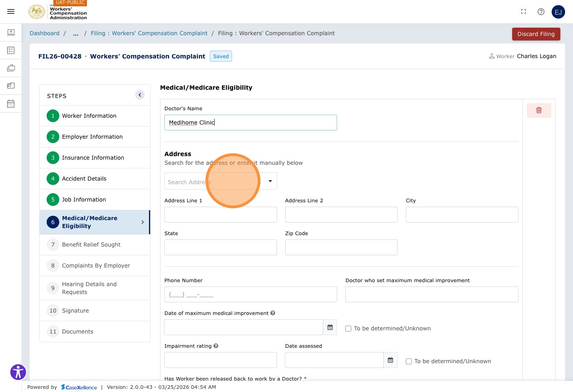This screenshot has width=573, height=392.
Task: Collapse the Steps panel chevron
Action: click(x=140, y=95)
